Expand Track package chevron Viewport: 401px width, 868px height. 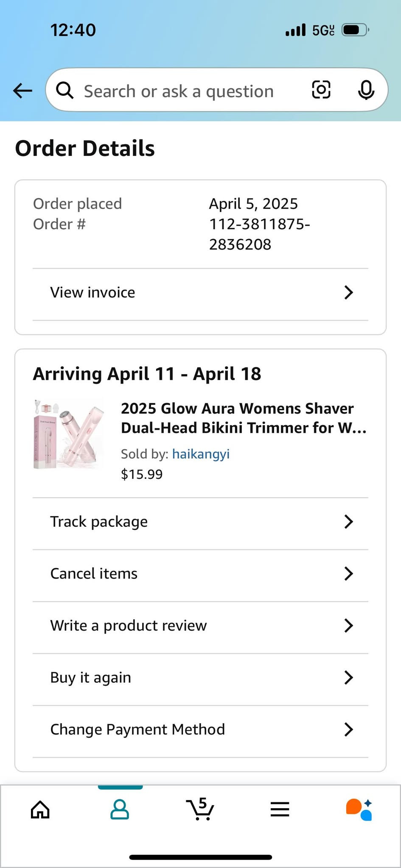click(348, 522)
